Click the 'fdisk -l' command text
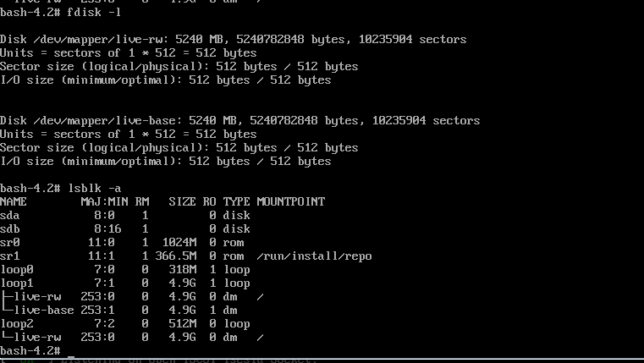644x363 pixels. tap(94, 13)
